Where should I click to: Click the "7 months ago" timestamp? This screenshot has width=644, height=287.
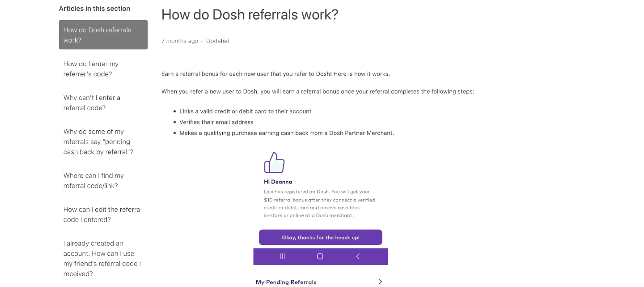click(180, 41)
